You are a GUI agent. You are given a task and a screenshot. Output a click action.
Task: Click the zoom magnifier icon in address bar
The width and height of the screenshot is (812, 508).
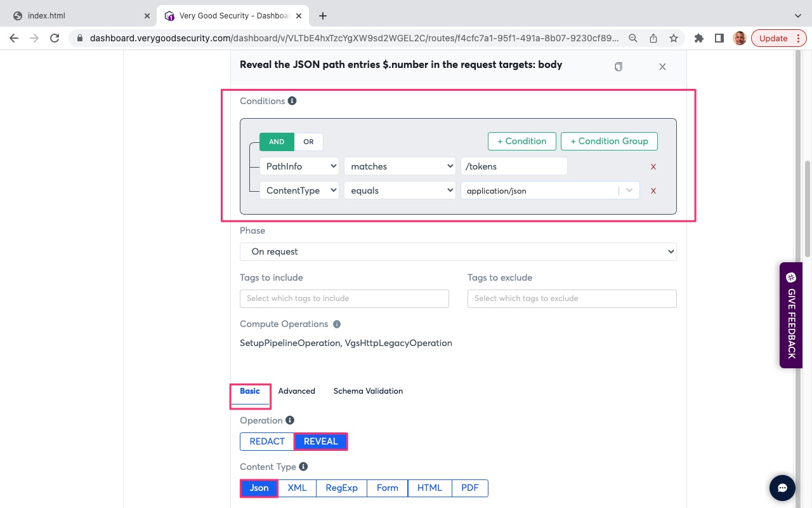point(633,38)
